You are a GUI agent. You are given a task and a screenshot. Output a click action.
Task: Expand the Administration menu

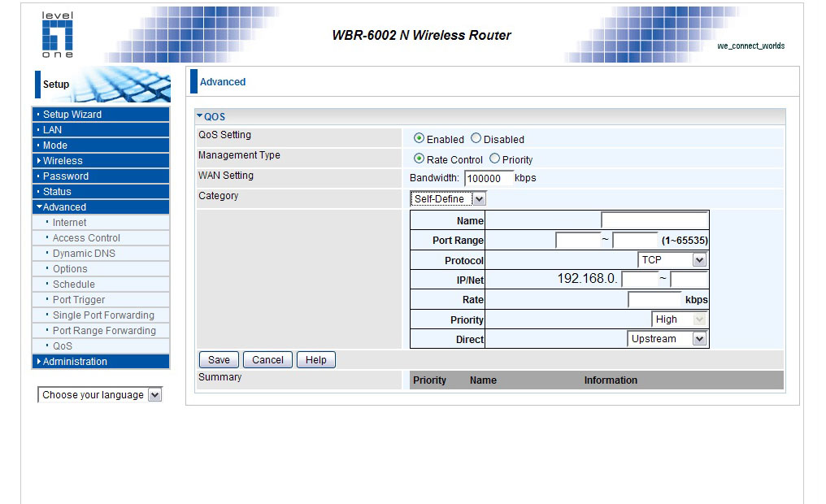click(101, 361)
